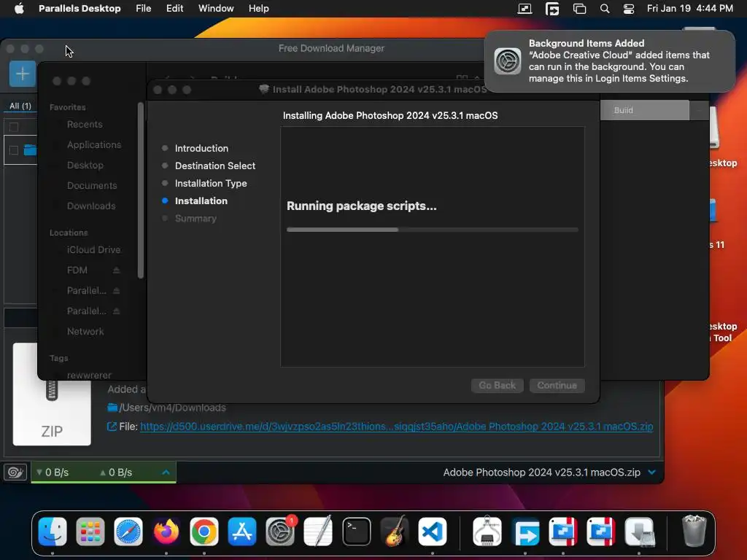Click the Downloads folder icon beside /Users/vm4/Downloads
The image size is (747, 560).
point(112,407)
